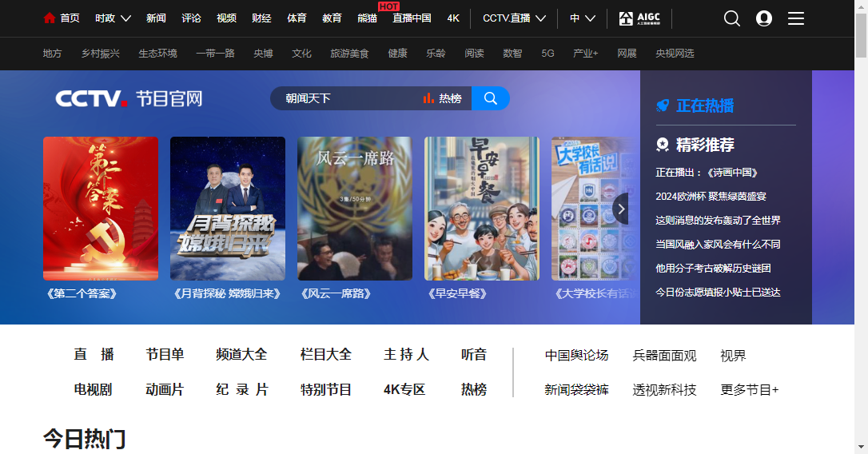868x454 pixels.
Task: Click the red home icon in navigation
Action: 50,18
